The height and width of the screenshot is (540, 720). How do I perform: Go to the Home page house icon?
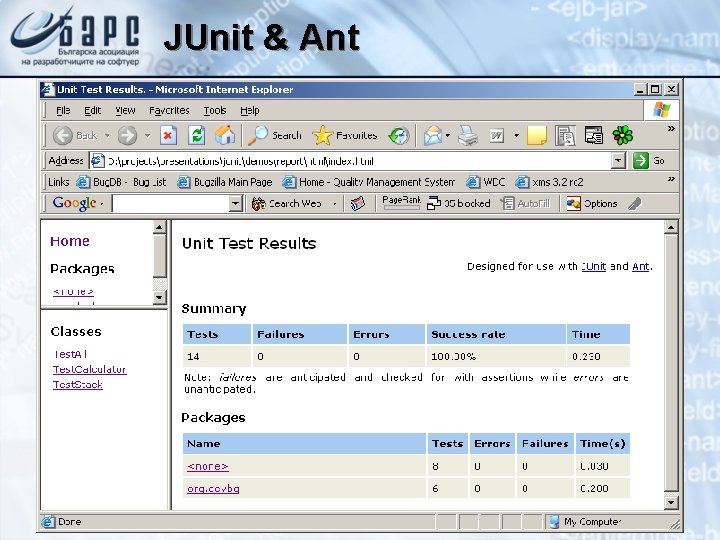click(225, 135)
